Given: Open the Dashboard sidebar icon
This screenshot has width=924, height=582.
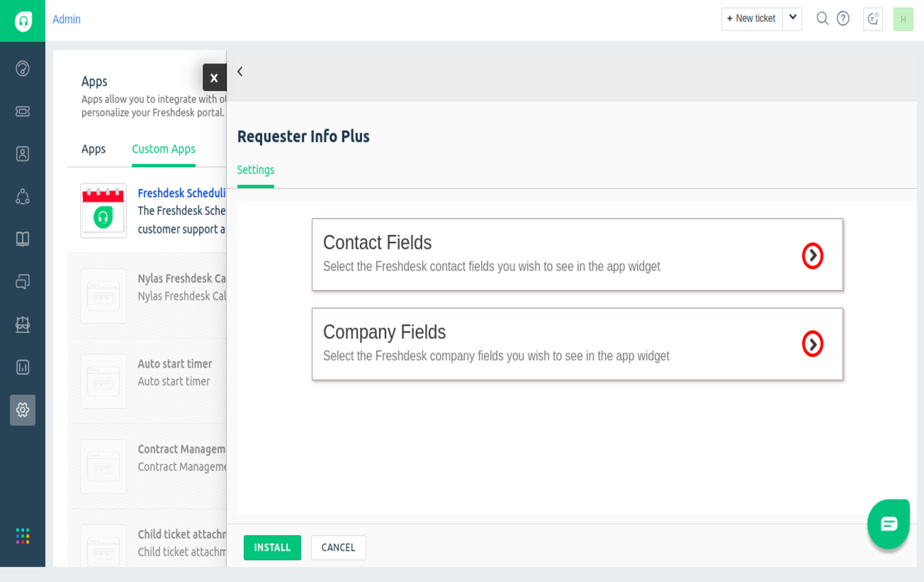Looking at the screenshot, I should (23, 68).
